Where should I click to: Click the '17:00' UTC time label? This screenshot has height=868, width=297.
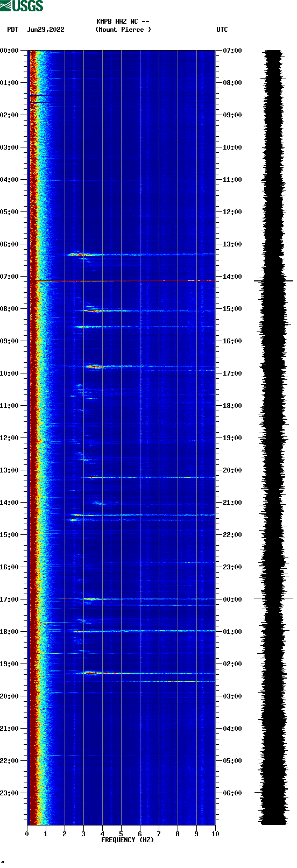232,373
